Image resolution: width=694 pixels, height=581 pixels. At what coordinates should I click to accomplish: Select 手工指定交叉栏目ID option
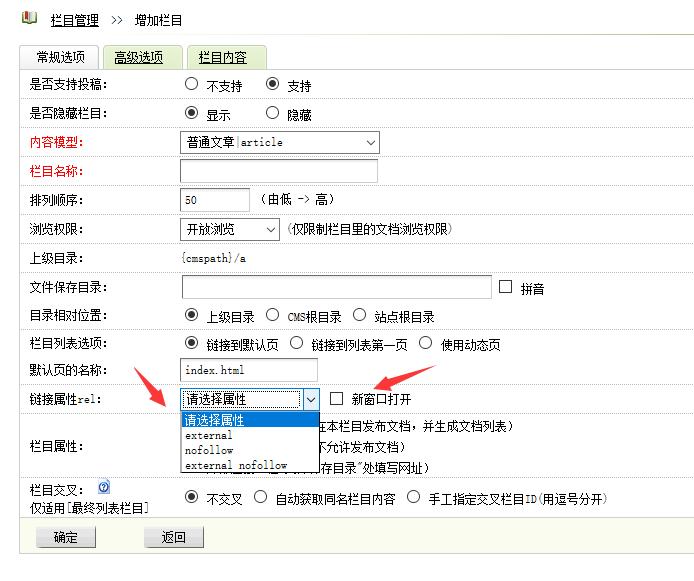[413, 497]
